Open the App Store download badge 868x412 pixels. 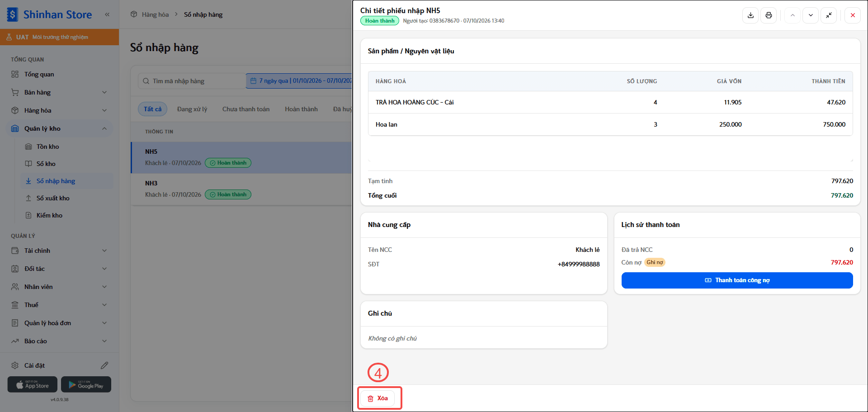click(x=33, y=384)
